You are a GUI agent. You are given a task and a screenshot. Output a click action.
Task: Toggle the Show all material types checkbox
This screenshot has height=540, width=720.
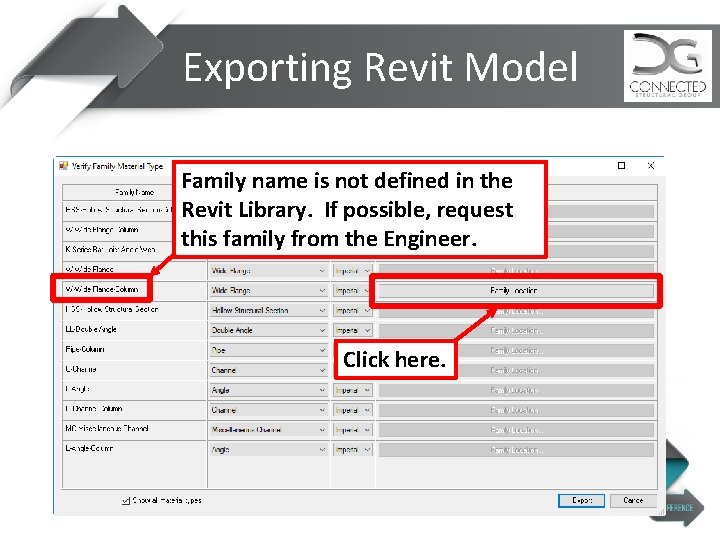click(126, 501)
